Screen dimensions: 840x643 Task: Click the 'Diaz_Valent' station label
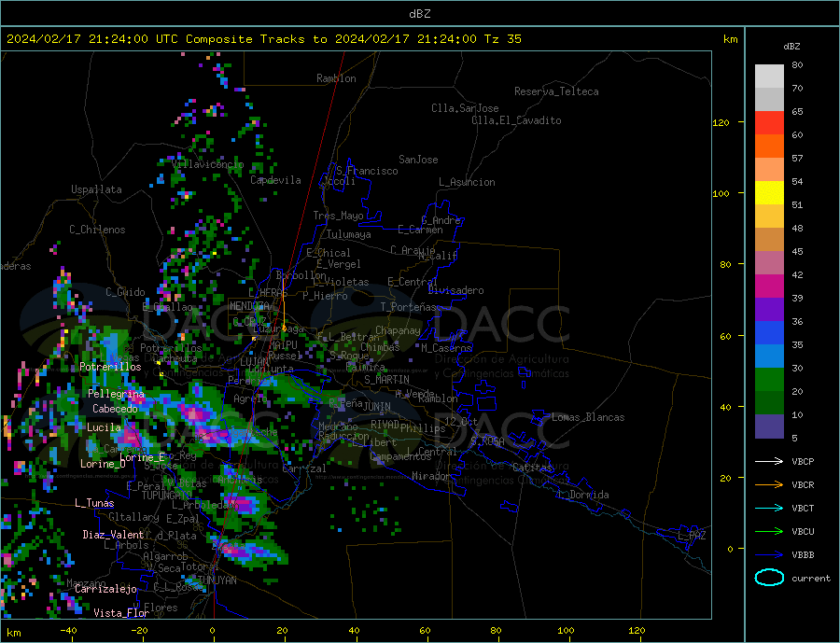coord(113,535)
